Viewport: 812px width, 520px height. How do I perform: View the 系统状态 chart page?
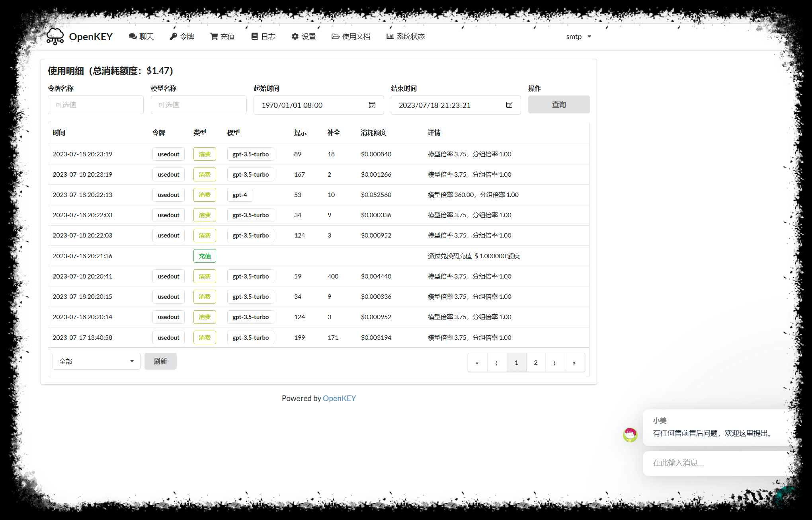pos(406,37)
